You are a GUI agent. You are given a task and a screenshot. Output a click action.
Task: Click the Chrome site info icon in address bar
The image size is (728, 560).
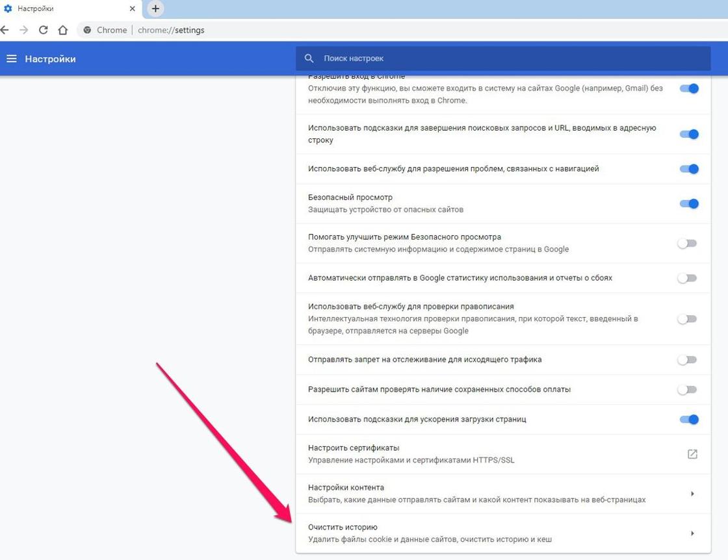click(x=87, y=30)
